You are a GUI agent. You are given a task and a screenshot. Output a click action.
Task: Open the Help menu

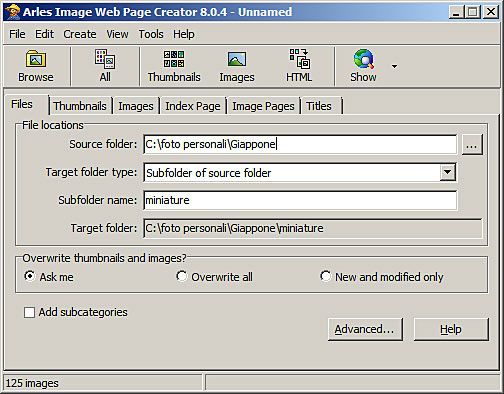pyautogui.click(x=183, y=34)
